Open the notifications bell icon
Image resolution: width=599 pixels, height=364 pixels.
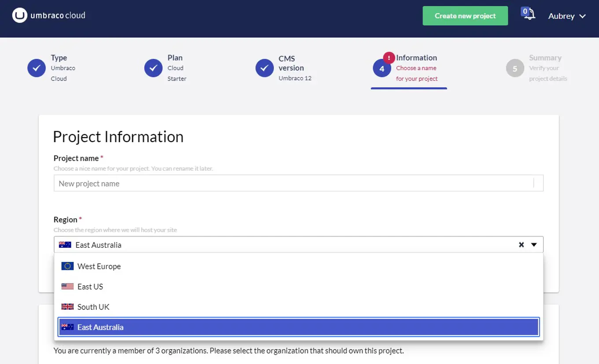[530, 15]
